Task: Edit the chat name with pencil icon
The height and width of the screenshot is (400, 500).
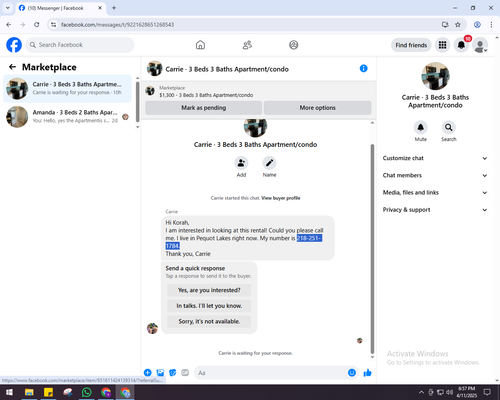Action: [x=269, y=163]
